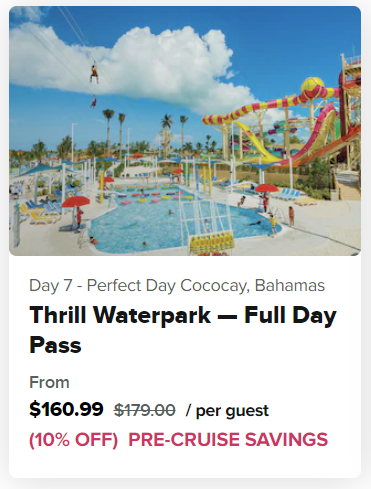Click the (10% OFF) discount label

pos(74,439)
